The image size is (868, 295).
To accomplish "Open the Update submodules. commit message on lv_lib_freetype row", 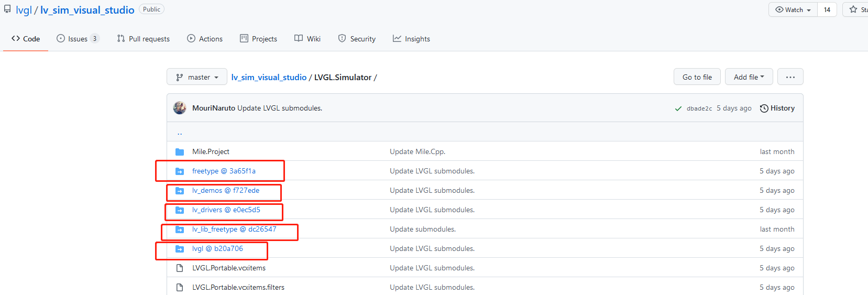I will pos(423,229).
